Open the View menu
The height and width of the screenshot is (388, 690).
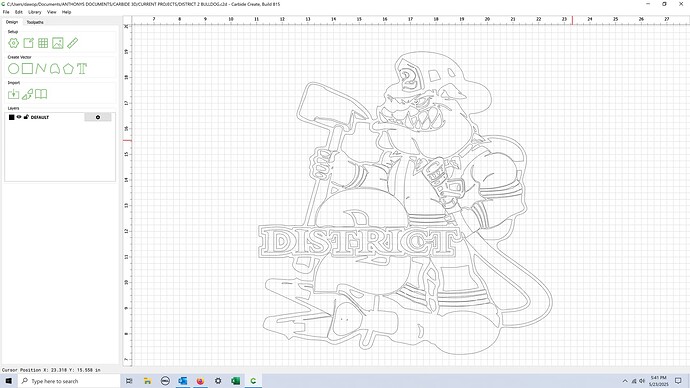coord(51,12)
